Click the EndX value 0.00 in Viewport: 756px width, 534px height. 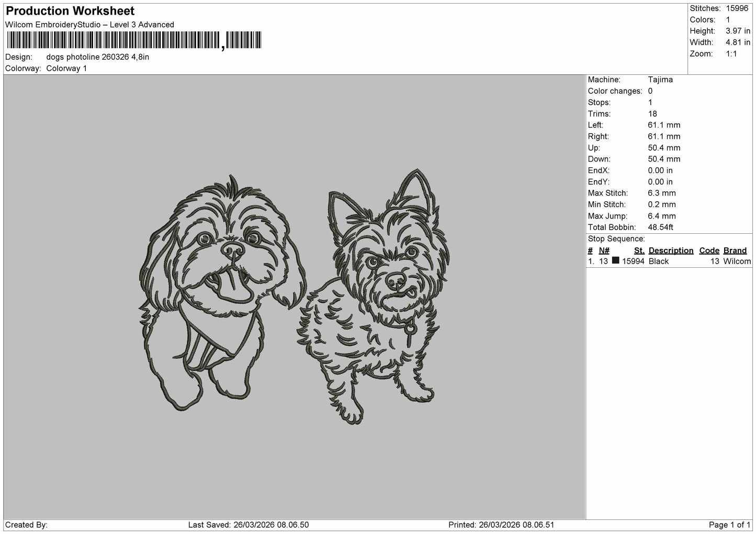pos(660,171)
